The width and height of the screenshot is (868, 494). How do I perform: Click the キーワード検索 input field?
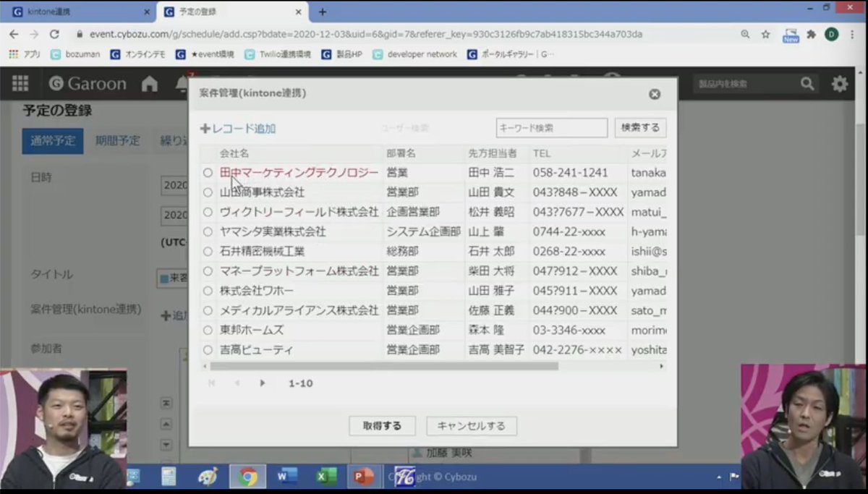pos(552,128)
